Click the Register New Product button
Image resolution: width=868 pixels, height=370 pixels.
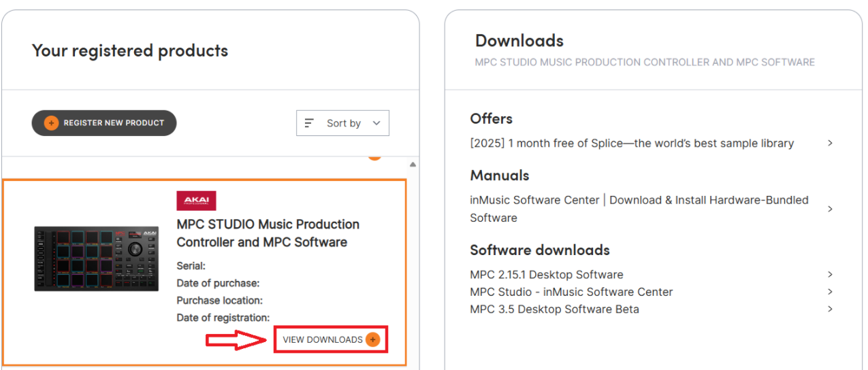[104, 123]
